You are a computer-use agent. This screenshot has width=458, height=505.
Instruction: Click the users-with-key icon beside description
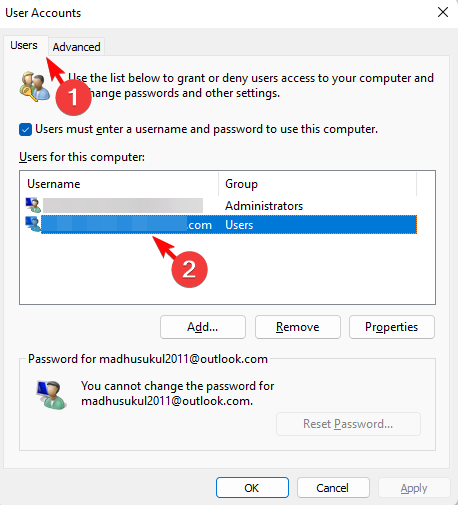coord(34,87)
